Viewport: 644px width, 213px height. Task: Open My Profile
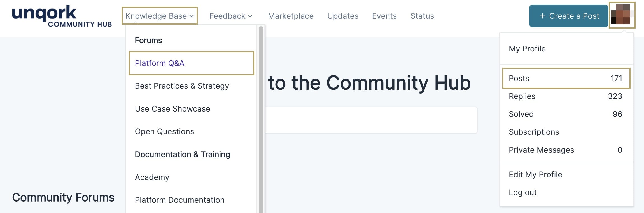click(x=527, y=49)
